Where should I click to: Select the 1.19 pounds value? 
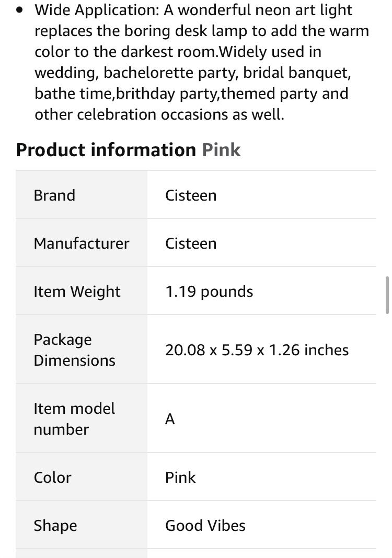(209, 292)
